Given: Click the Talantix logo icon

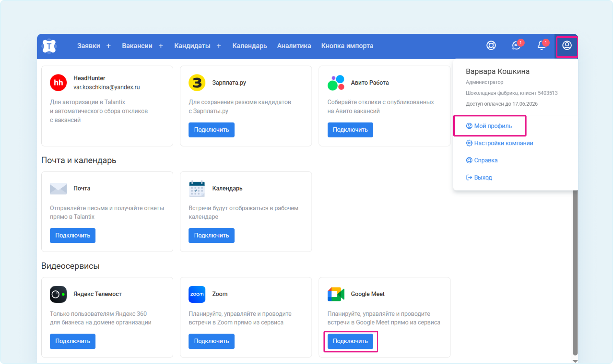Looking at the screenshot, I should 49,46.
